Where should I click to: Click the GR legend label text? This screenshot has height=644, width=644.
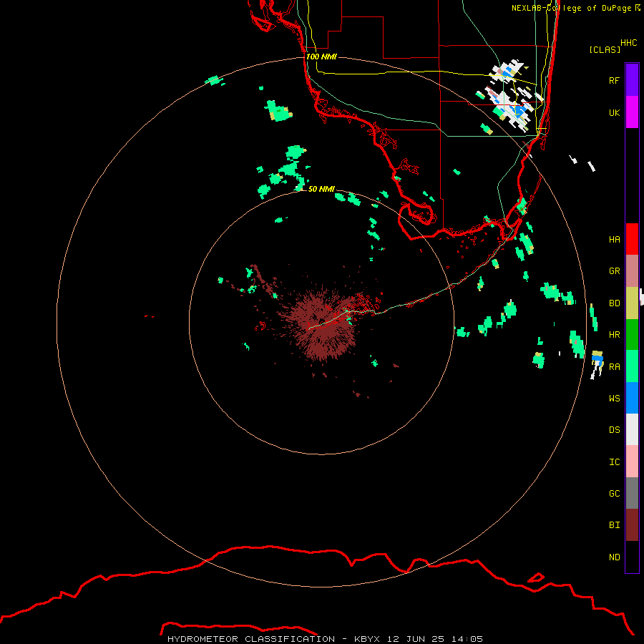pos(615,271)
